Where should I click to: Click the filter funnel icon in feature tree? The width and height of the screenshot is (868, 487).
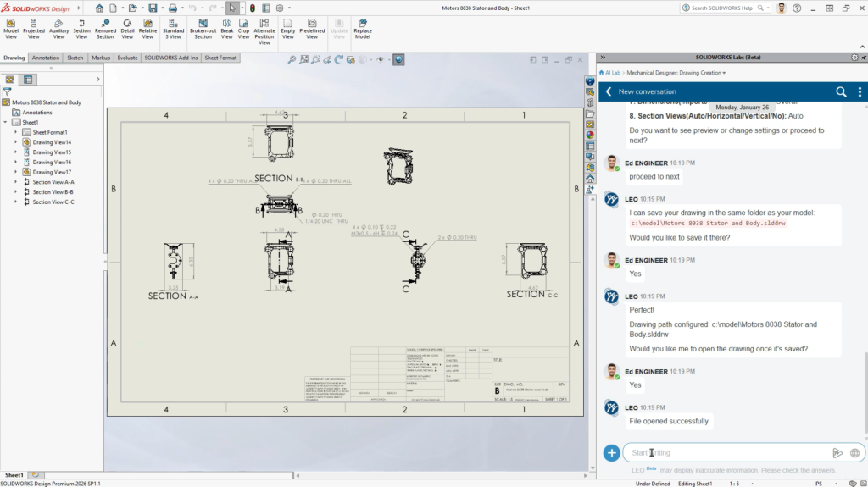point(7,91)
